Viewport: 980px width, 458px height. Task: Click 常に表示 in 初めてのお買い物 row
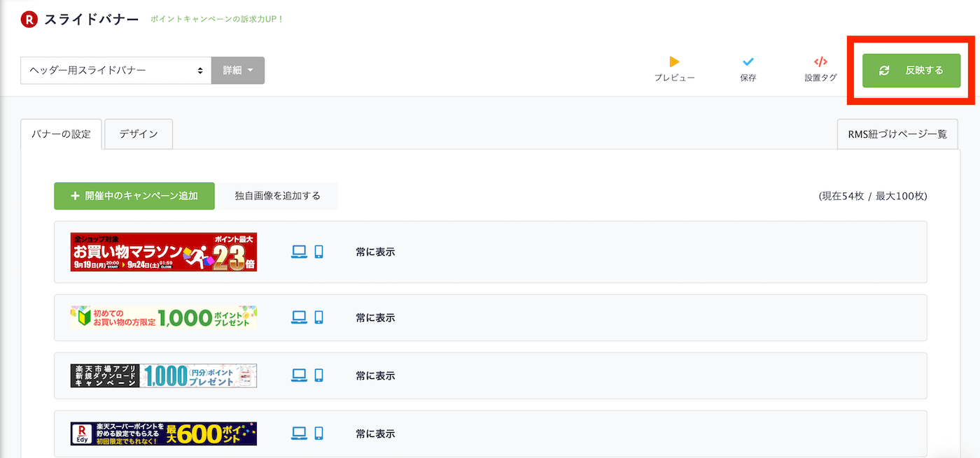click(x=375, y=317)
